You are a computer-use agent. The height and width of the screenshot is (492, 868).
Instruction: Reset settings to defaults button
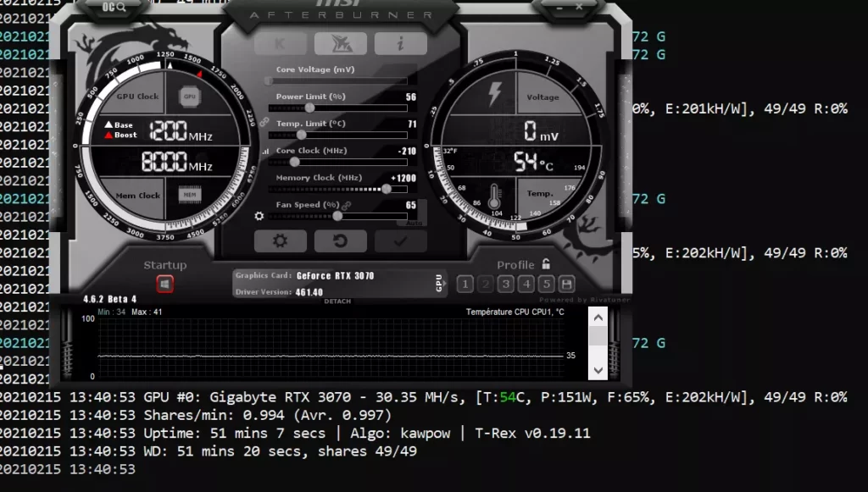point(341,241)
